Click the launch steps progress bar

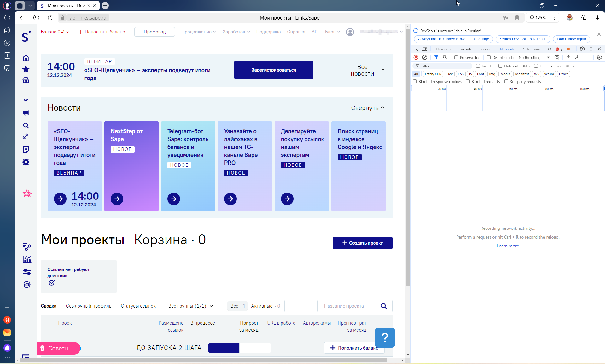tap(240, 348)
